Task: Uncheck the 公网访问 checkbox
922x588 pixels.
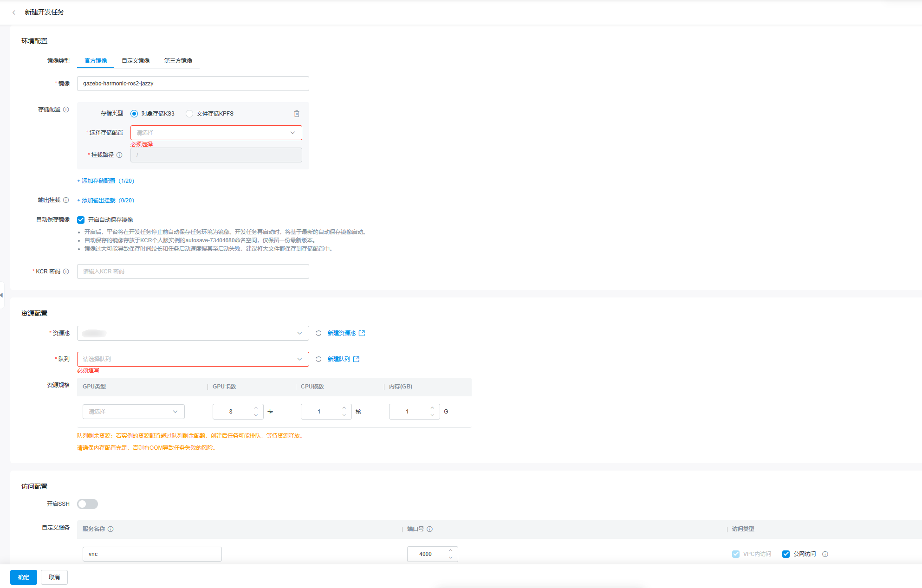Action: (x=786, y=554)
